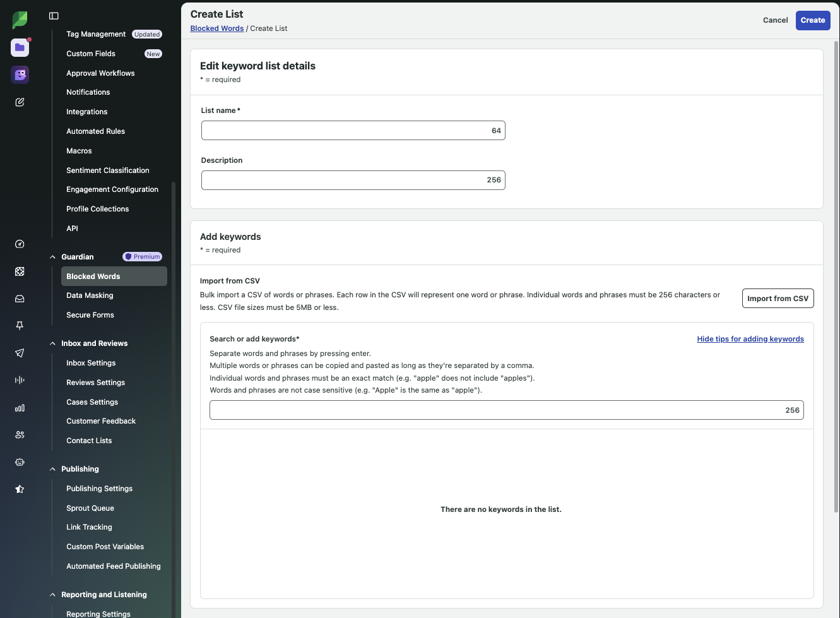Open Cases Settings
Viewport: 840px width, 618px height.
tap(92, 402)
